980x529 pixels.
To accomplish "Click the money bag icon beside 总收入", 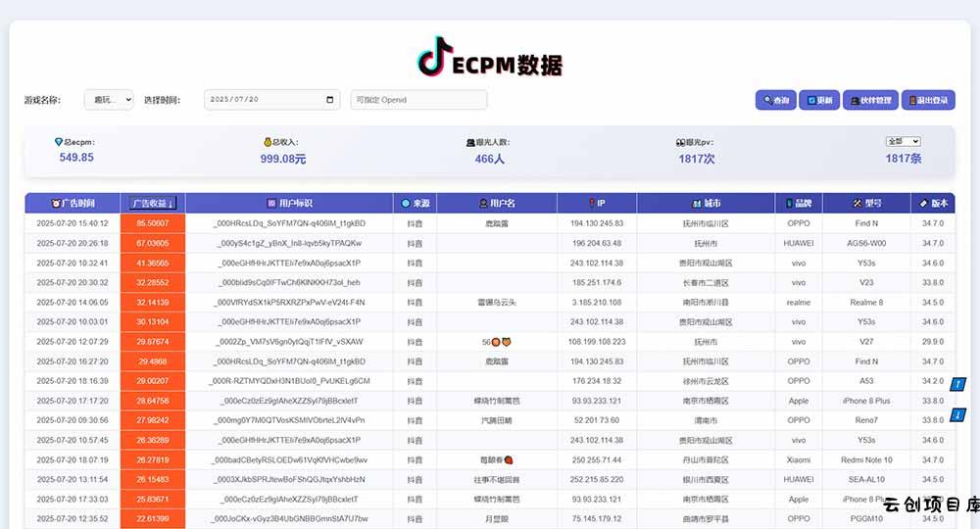I will pyautogui.click(x=268, y=142).
